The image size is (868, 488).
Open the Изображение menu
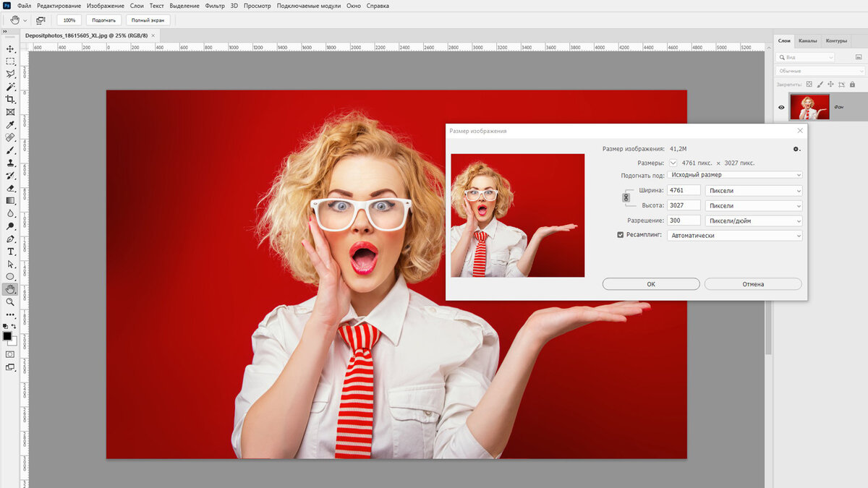click(x=105, y=6)
